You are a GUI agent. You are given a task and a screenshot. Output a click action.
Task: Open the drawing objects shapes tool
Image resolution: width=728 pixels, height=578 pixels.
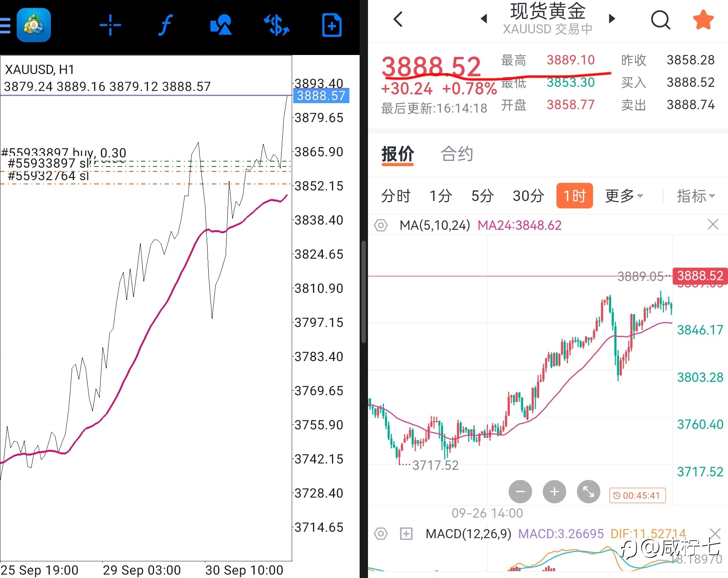click(x=221, y=25)
